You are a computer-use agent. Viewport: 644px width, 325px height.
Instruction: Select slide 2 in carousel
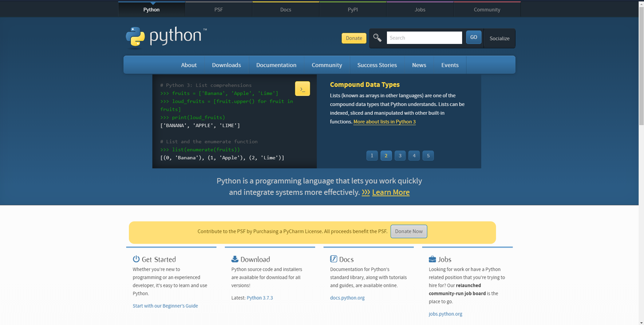coord(386,156)
